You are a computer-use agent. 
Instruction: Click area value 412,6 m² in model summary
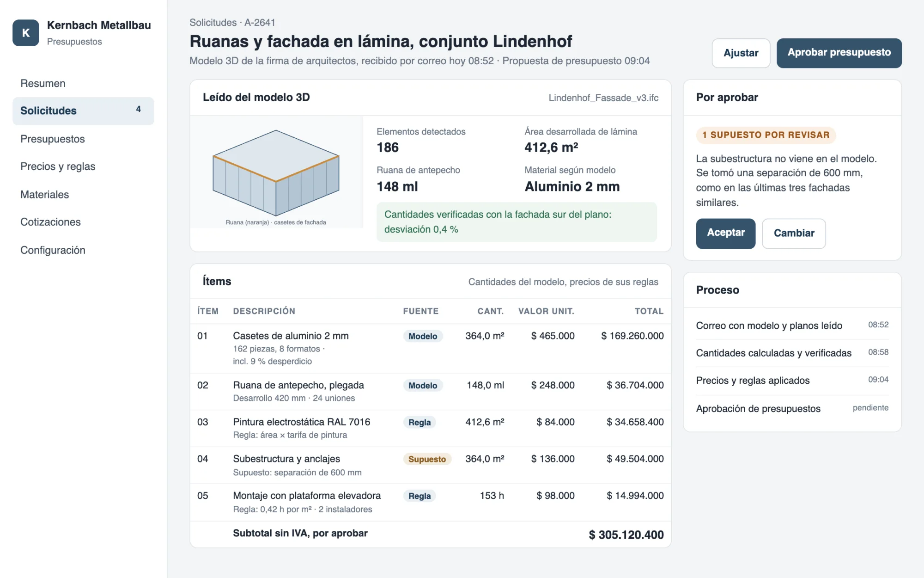click(x=551, y=148)
